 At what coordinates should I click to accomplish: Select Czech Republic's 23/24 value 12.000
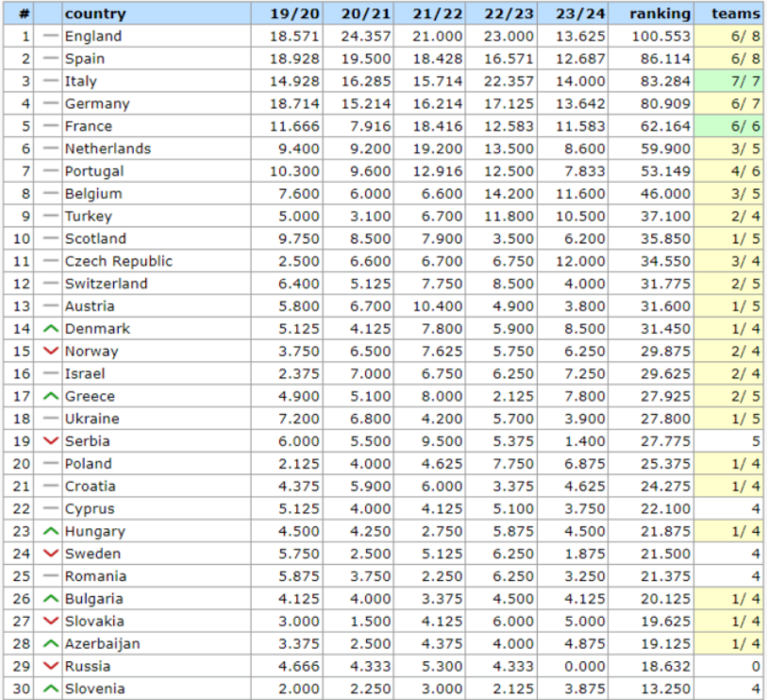coord(580,261)
